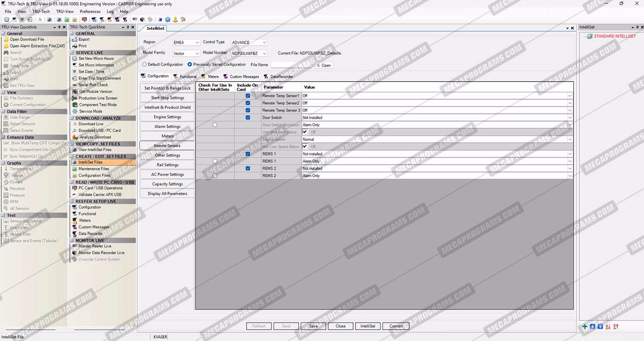The image size is (644, 341).
Task: Open Component Test Mode
Action: (x=98, y=105)
